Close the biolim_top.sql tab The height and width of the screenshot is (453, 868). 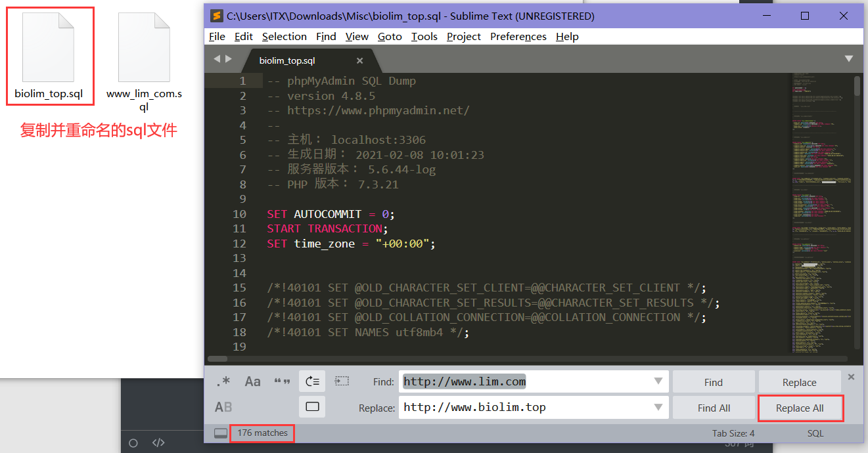[359, 60]
